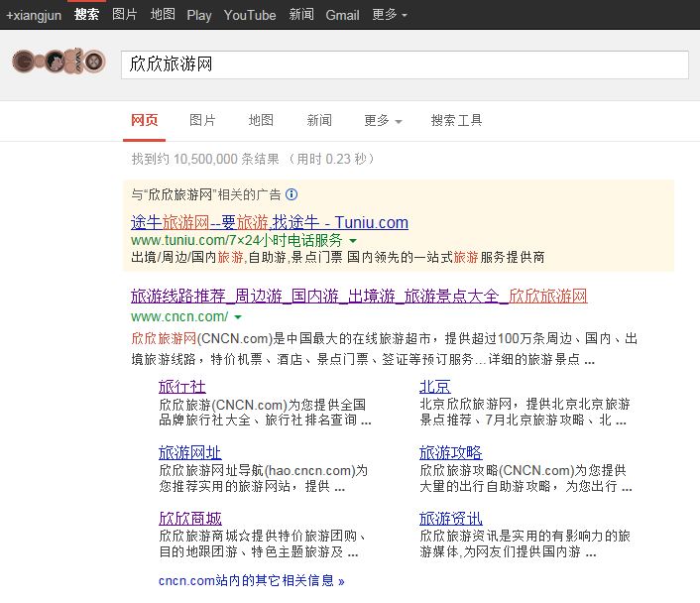Expand the 更多 search filter dropdown
The height and width of the screenshot is (603, 700).
[x=383, y=121]
